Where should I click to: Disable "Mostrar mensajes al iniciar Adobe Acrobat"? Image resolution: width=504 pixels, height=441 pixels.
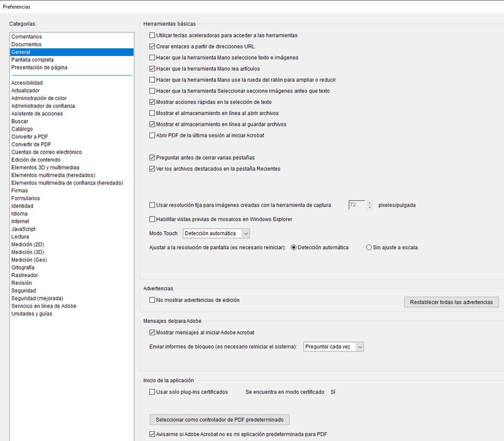(x=152, y=332)
